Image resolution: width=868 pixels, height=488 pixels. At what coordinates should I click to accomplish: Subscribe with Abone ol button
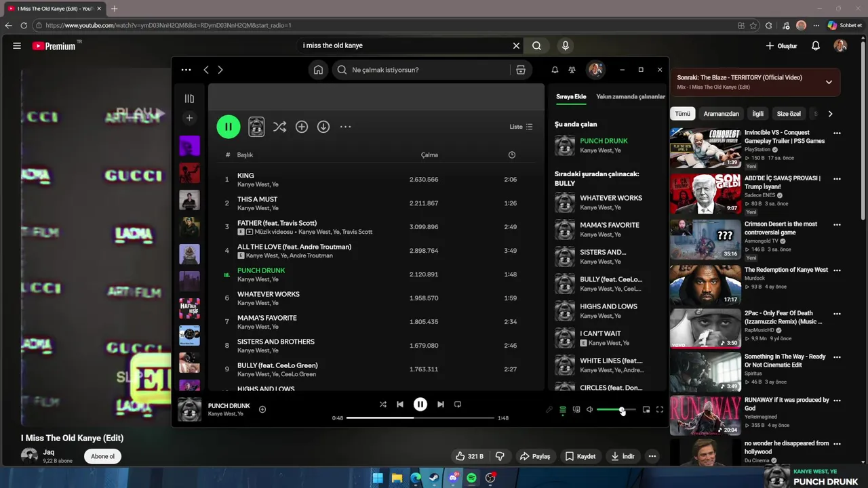pos(103,456)
